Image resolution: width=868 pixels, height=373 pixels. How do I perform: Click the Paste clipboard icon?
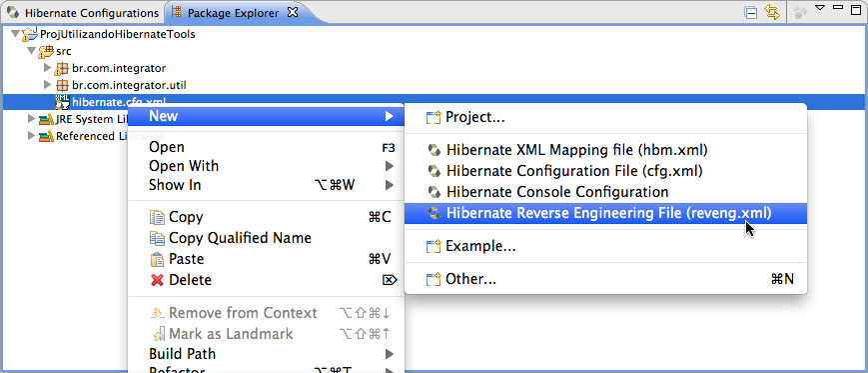click(157, 259)
